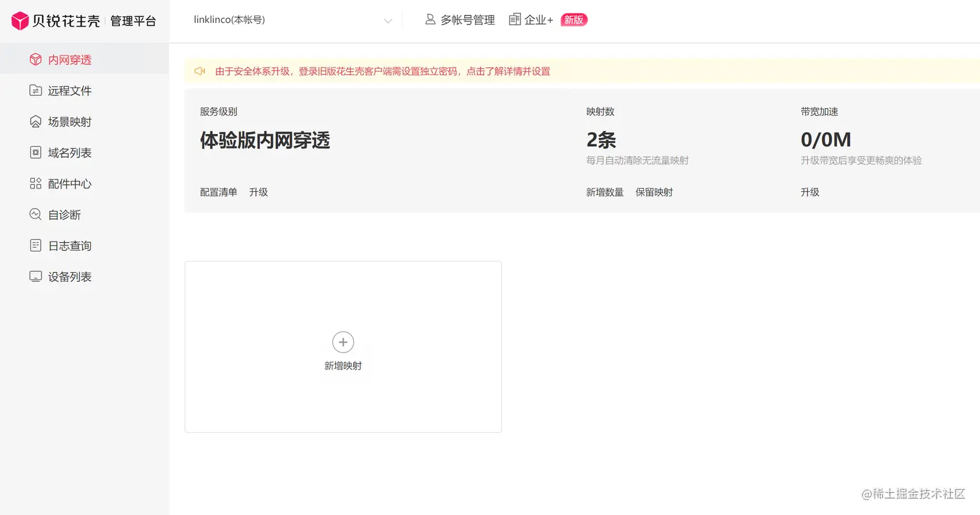Click 升级带宽后享受更畅爽的体验 hint text
The height and width of the screenshot is (515, 980).
pos(861,161)
